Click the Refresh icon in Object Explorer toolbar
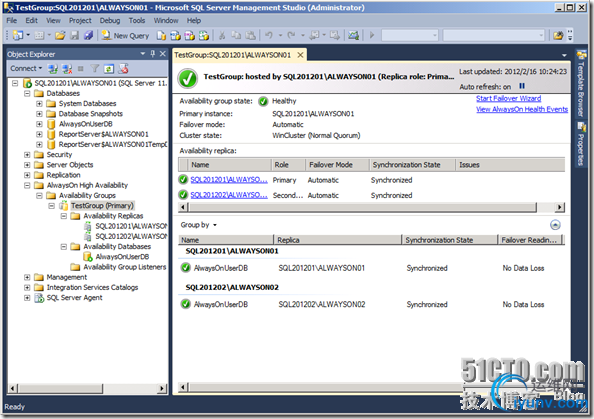 (x=109, y=69)
